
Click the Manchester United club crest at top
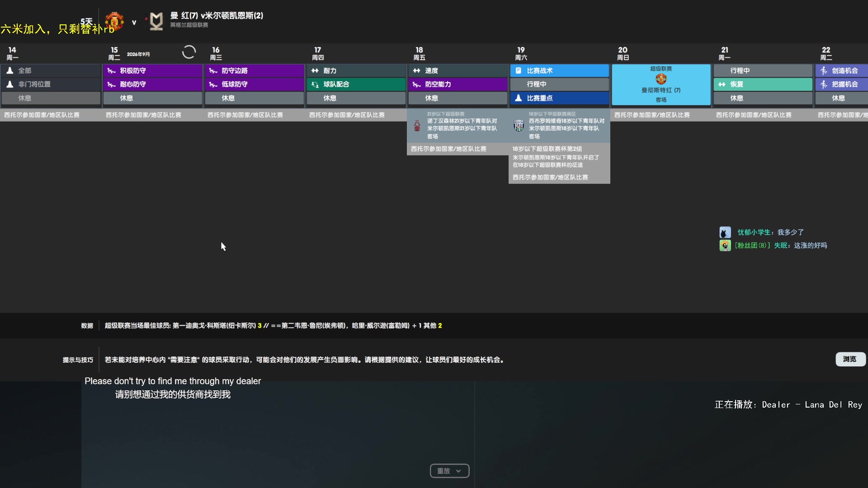tap(114, 21)
